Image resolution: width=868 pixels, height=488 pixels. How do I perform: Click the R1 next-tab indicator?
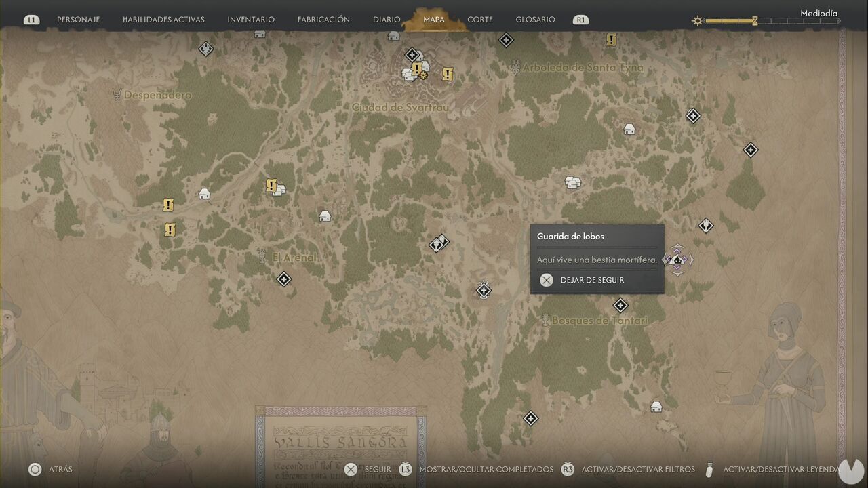point(580,20)
